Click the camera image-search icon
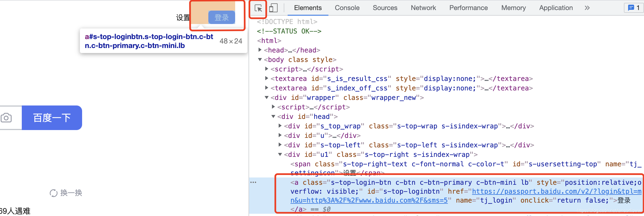The image size is (644, 216). coord(6,118)
